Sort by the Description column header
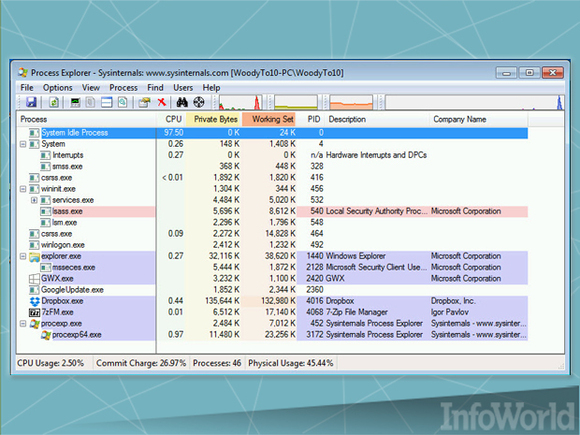Image resolution: width=580 pixels, height=435 pixels. coord(377,119)
